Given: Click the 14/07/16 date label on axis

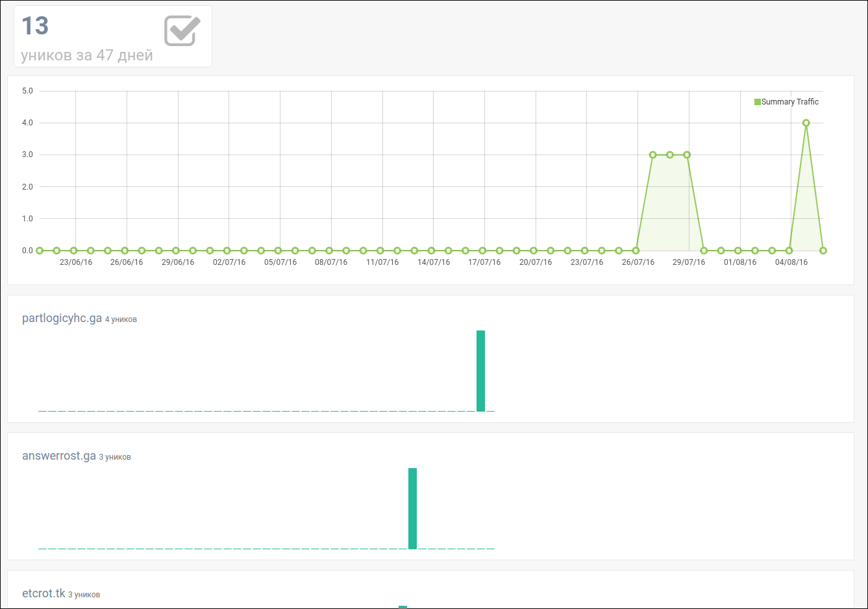Looking at the screenshot, I should 434,262.
